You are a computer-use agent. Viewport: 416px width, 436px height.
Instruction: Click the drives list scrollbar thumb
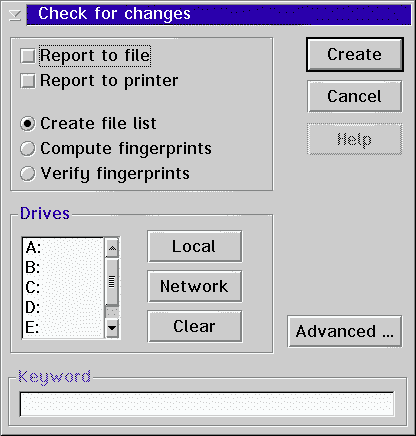[x=112, y=282]
